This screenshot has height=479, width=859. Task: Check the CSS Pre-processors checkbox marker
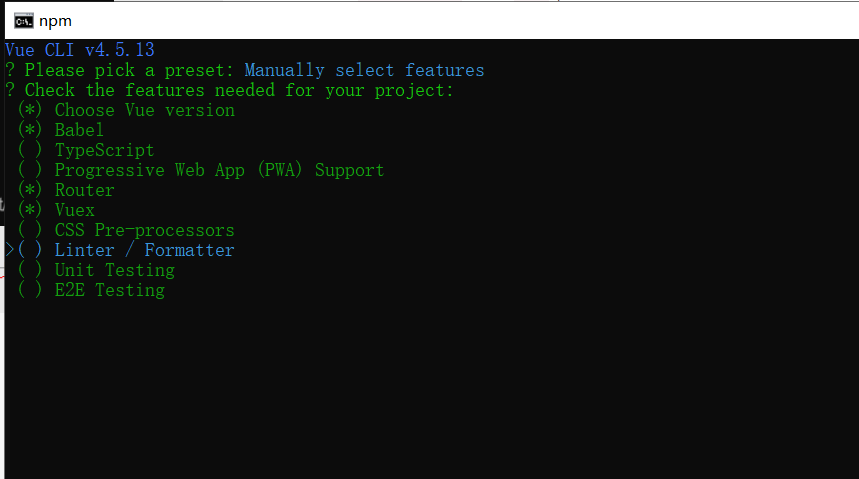click(x=30, y=230)
